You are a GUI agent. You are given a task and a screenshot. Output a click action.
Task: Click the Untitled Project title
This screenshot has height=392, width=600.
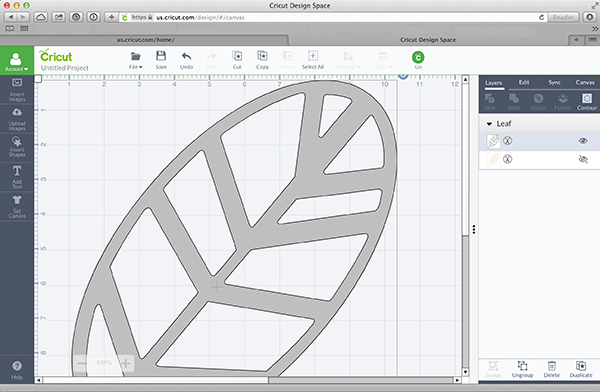point(65,68)
